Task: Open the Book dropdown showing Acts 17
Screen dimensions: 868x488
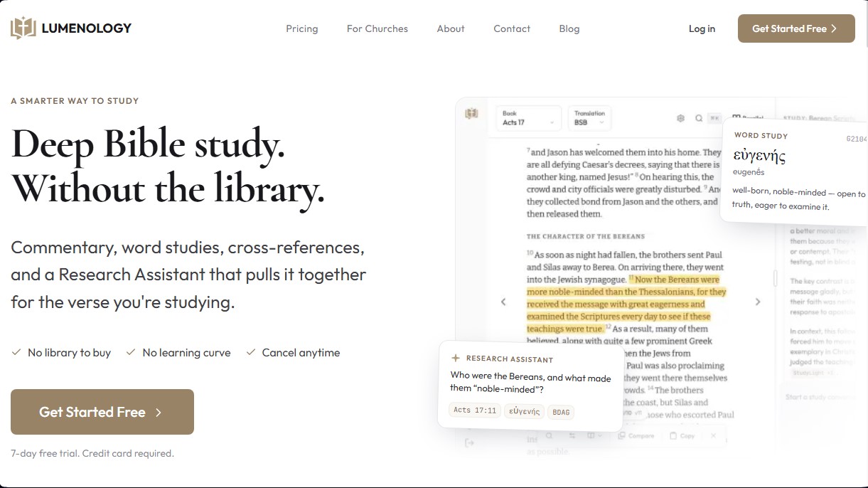Action: pyautogui.click(x=529, y=118)
